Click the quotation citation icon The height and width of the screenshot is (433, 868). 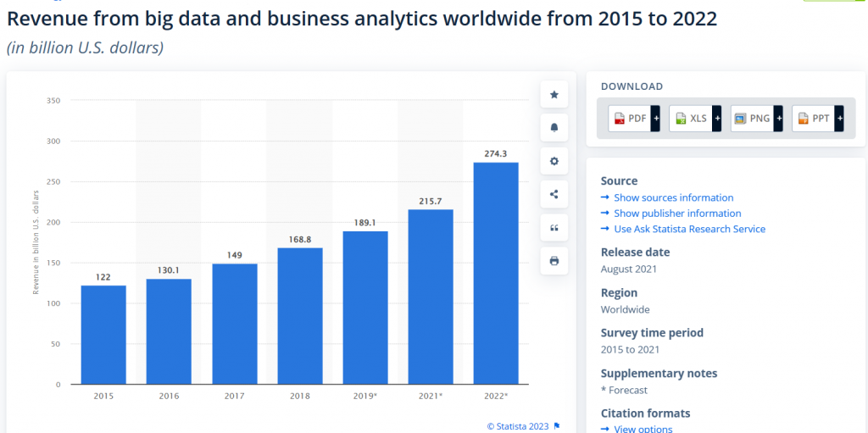click(554, 228)
